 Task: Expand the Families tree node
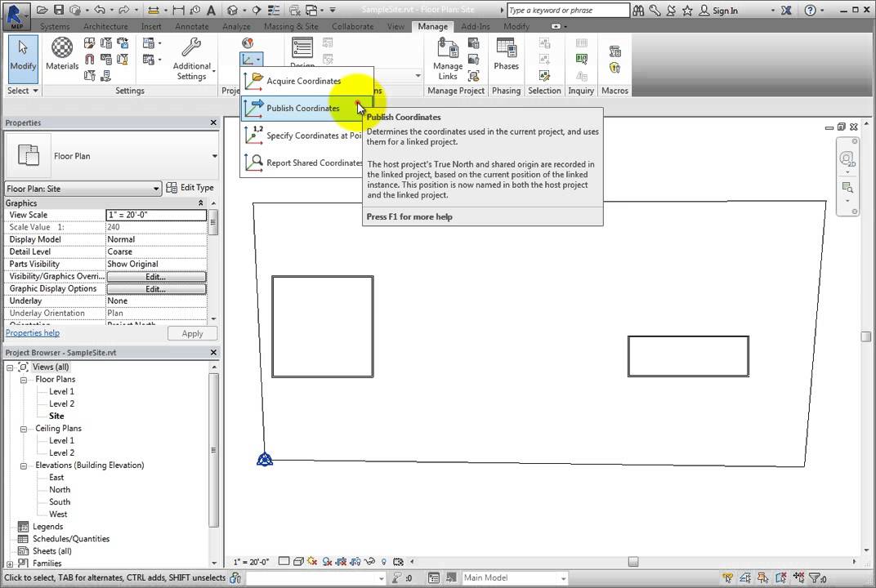coord(10,564)
